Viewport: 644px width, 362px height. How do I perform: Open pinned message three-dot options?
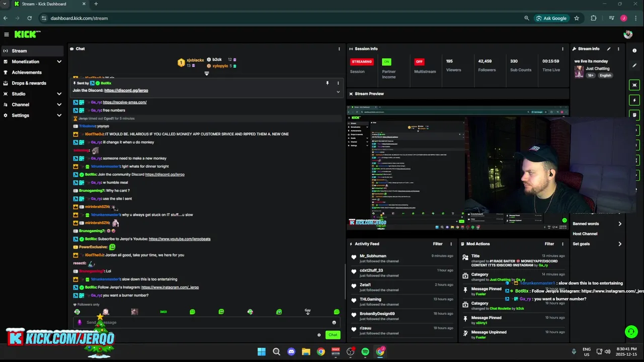338,83
